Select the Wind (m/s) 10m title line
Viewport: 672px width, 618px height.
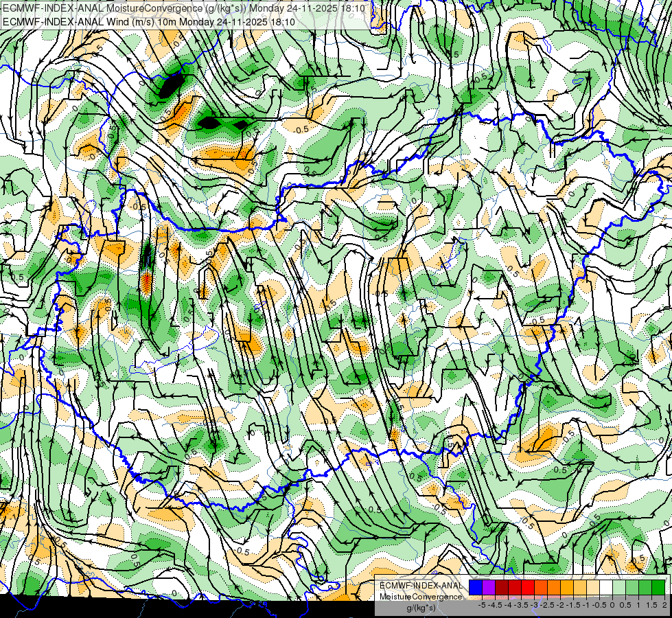tap(149, 21)
